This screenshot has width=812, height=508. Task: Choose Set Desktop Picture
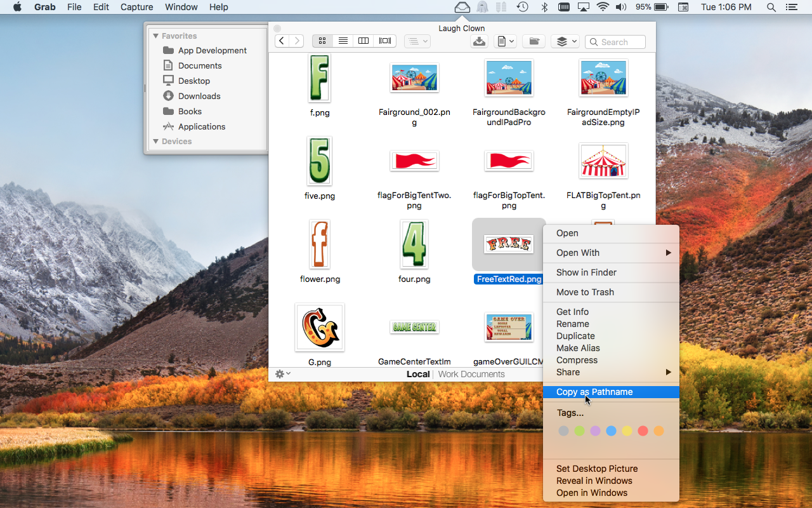tap(611, 469)
